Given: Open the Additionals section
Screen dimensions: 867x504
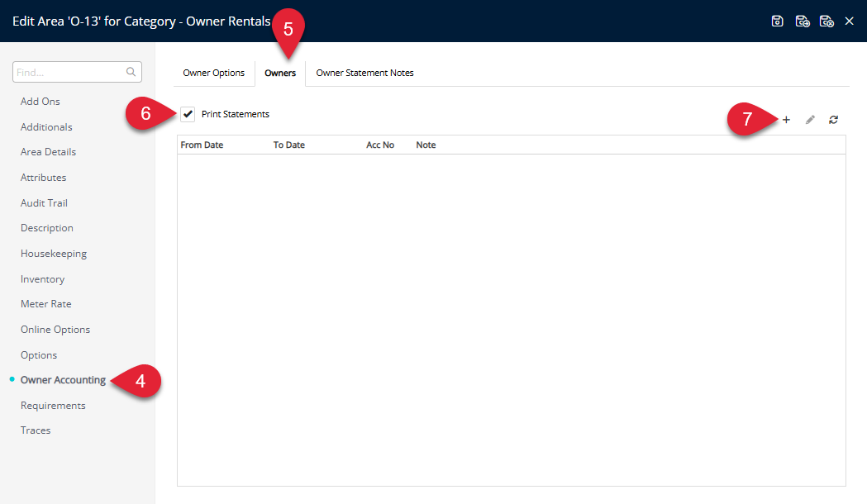Looking at the screenshot, I should pos(46,127).
